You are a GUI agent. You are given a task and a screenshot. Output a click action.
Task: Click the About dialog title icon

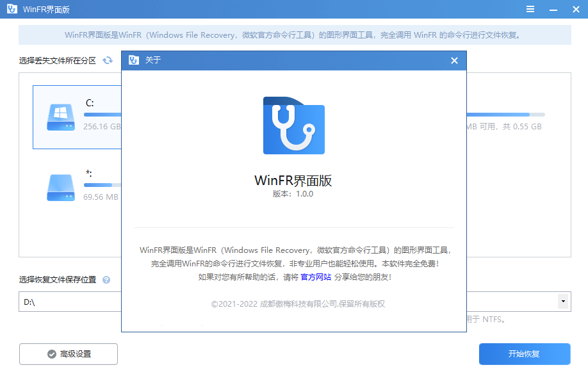(134, 60)
